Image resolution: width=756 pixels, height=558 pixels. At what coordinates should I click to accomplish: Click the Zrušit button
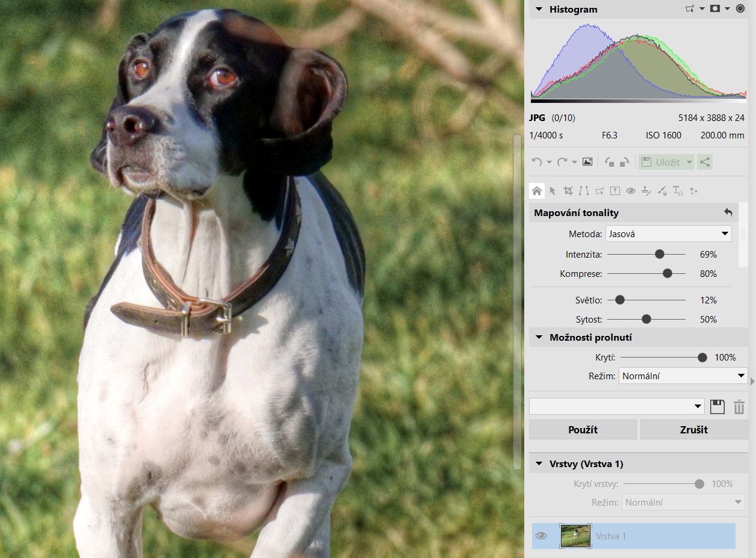[x=694, y=430]
